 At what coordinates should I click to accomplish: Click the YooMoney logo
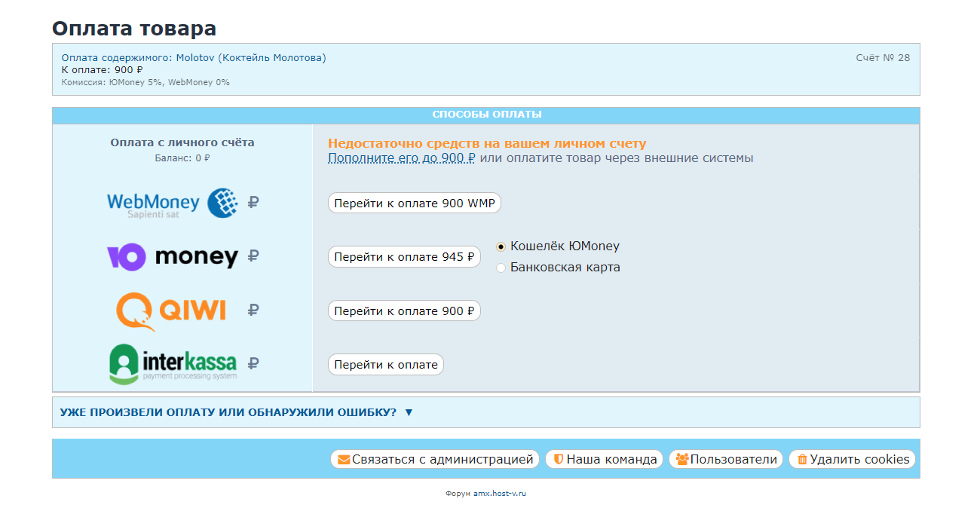(173, 257)
